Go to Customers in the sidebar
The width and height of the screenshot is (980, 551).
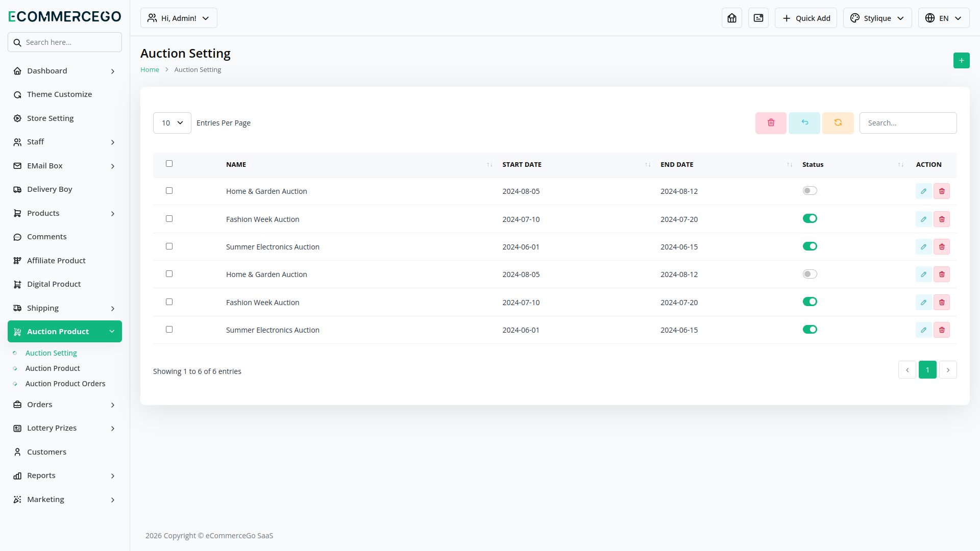65,452
